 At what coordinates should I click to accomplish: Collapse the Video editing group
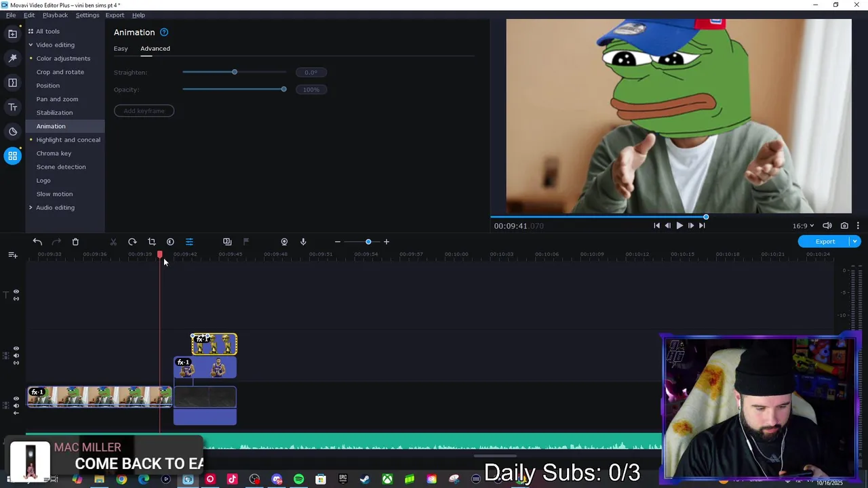tap(31, 45)
